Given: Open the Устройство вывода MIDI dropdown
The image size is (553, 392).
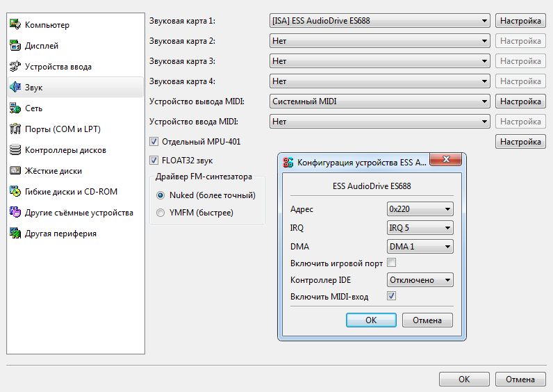Looking at the screenshot, I should pyautogui.click(x=380, y=101).
